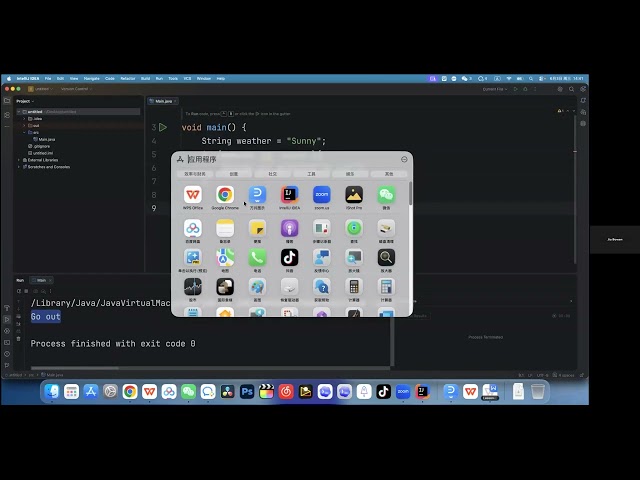Viewport: 640px width, 480px height.
Task: Click Search Everywhere icon in IntelliJ toolbar
Action: [571, 89]
